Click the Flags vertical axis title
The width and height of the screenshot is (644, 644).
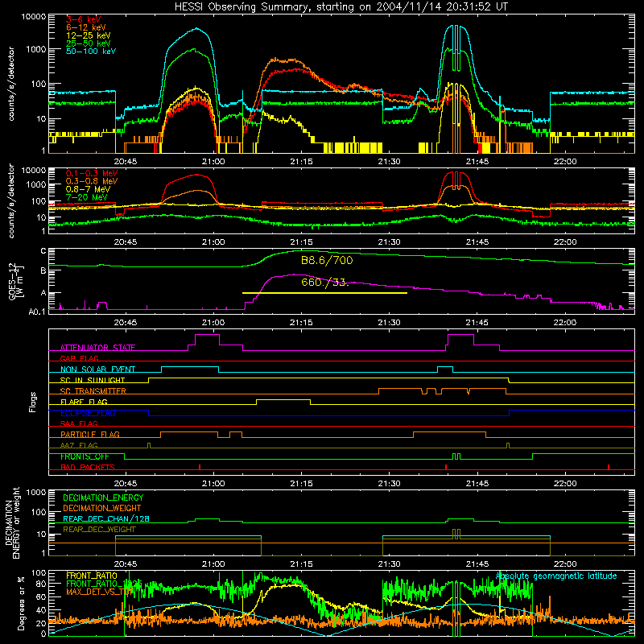33,402
